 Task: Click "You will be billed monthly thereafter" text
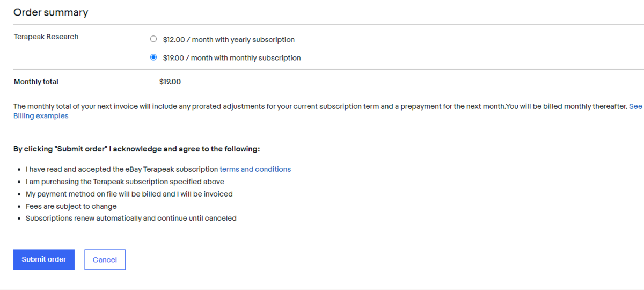566,106
